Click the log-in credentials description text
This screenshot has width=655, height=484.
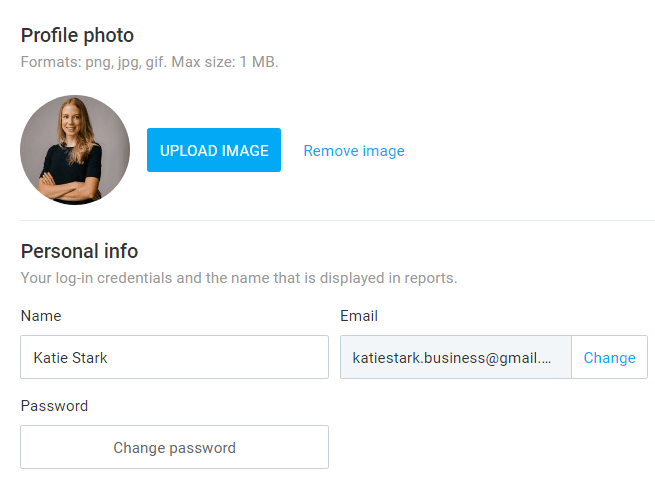pos(239,278)
